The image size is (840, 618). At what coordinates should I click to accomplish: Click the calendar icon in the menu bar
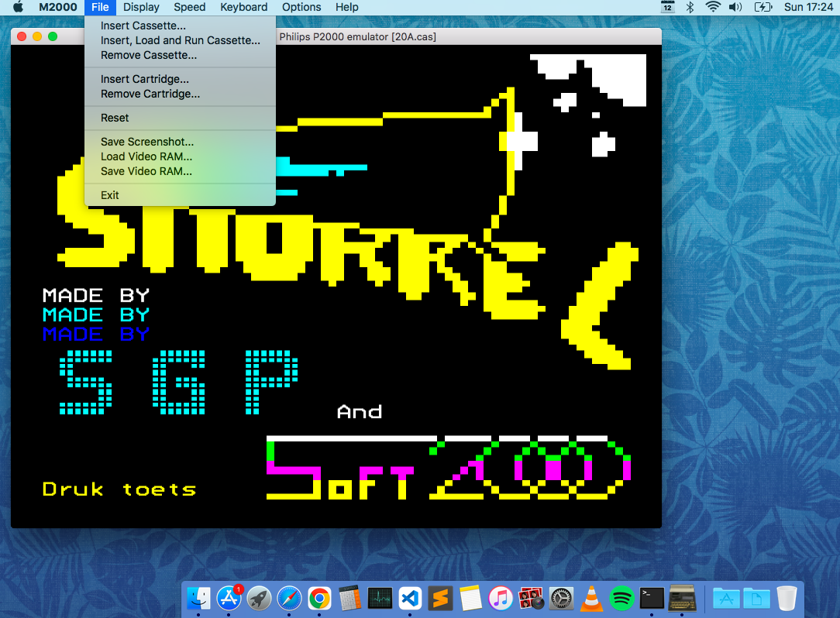click(x=667, y=7)
